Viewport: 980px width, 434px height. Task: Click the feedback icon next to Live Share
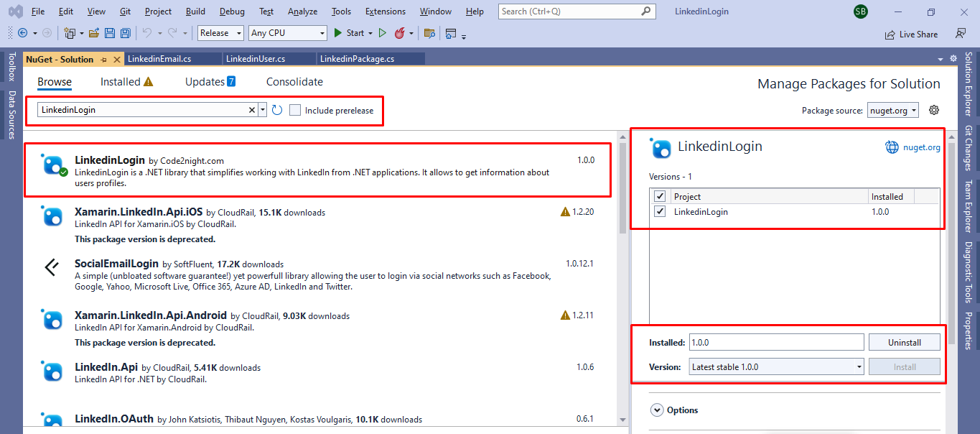click(961, 33)
